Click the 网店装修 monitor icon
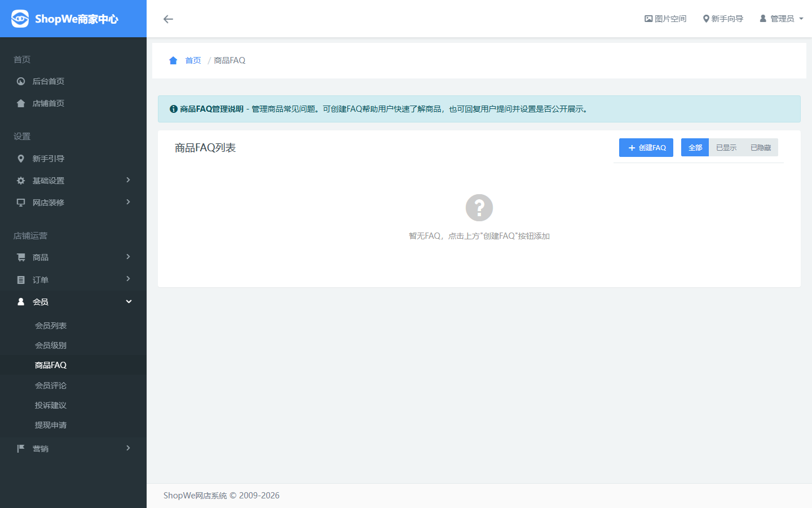 coord(21,202)
